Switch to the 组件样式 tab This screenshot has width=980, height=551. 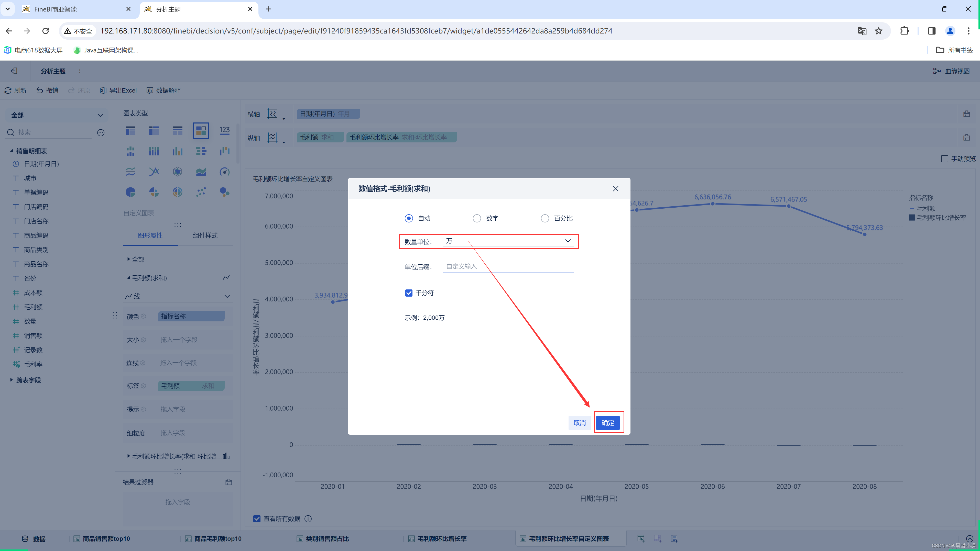pyautogui.click(x=205, y=235)
